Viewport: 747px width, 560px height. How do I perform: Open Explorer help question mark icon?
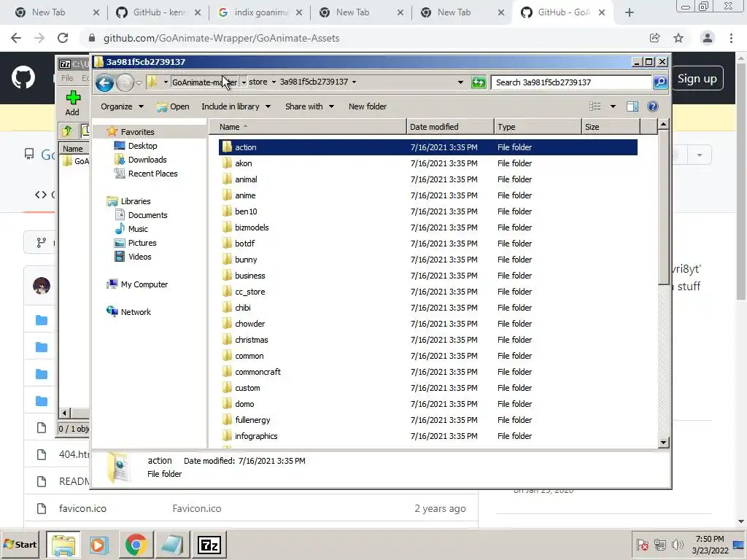pyautogui.click(x=653, y=106)
